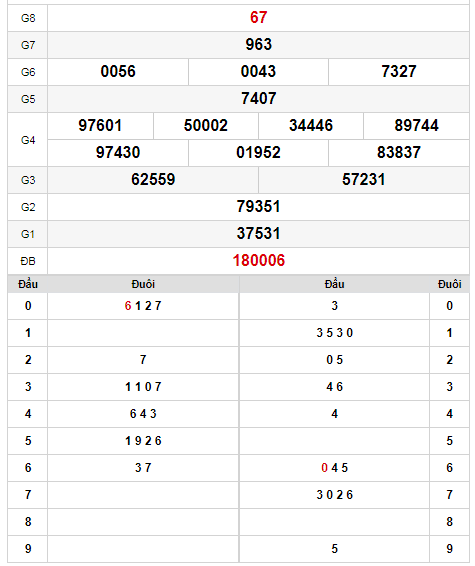Click G3 prize number 62559
The height and width of the screenshot is (566, 475).
[x=153, y=179]
